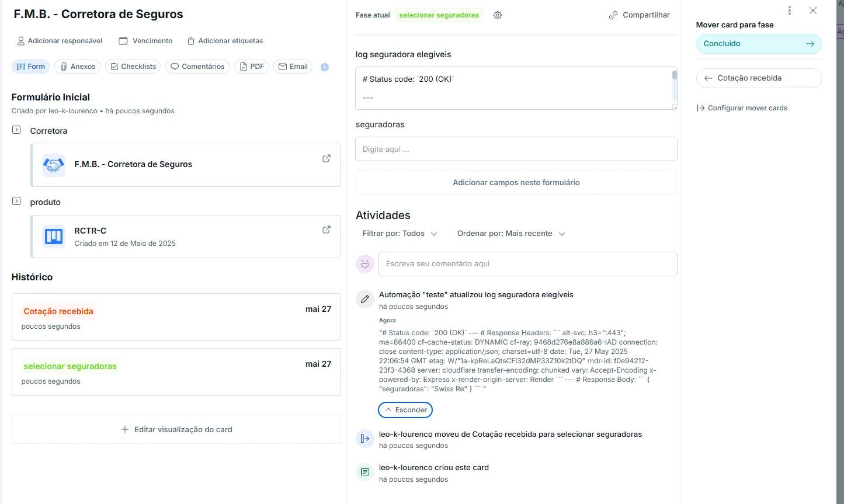Image resolution: width=844 pixels, height=504 pixels.
Task: Click the card title F.M.B. - Corretora de Seguros
Action: (x=99, y=14)
